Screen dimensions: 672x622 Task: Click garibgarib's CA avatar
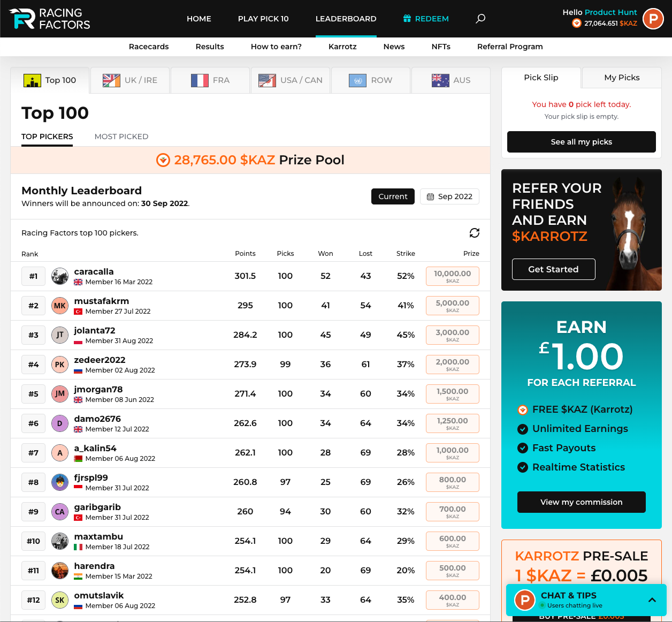(x=60, y=512)
